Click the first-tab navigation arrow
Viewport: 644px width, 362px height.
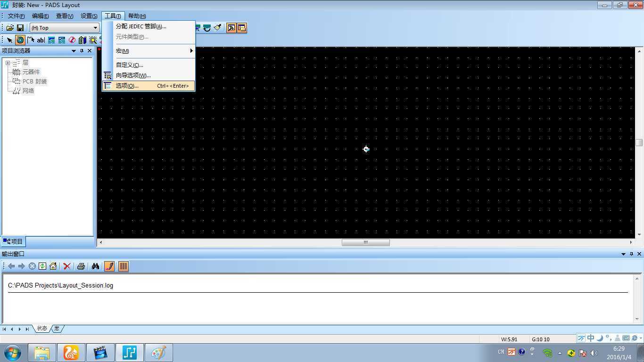[x=4, y=329]
